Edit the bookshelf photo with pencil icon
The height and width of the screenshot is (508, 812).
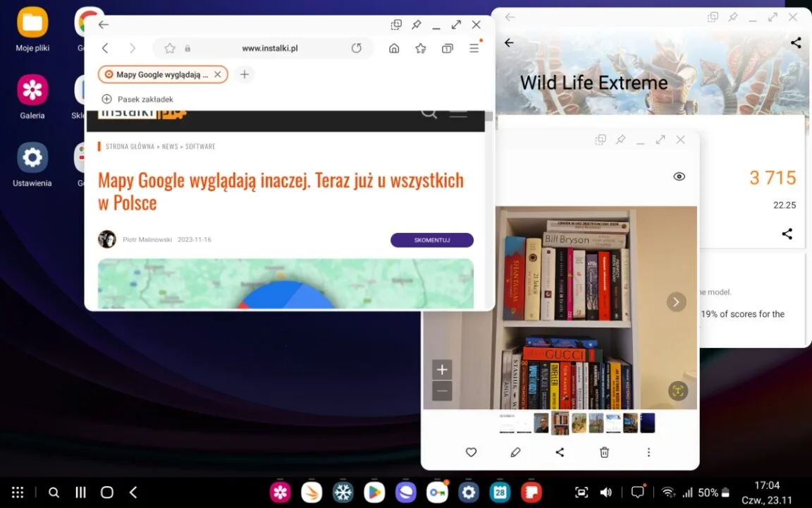(515, 452)
